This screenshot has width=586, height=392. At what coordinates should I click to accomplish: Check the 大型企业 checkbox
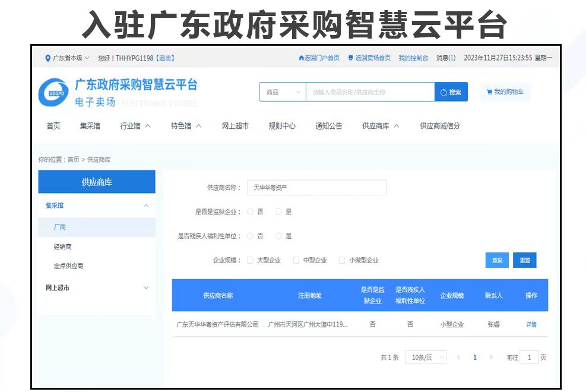(x=250, y=260)
